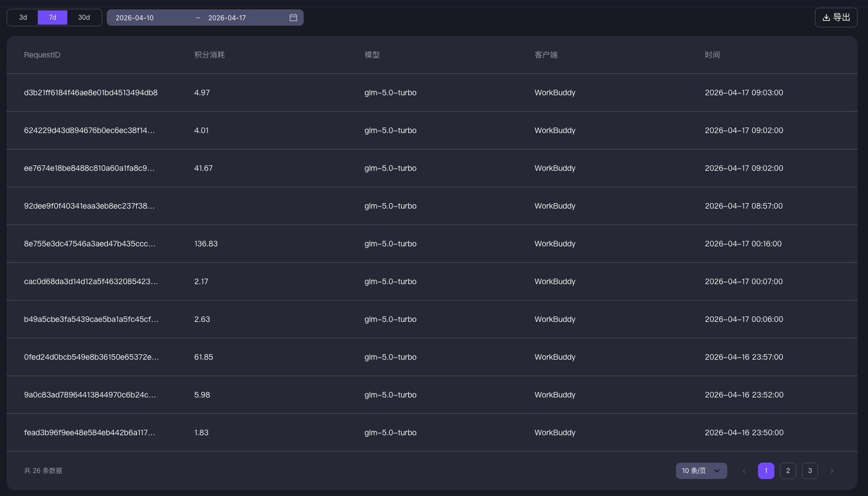Screen dimensions: 868x496
Task: Click timestamp 2026-04-16 23:50:00
Action: tap(744, 432)
